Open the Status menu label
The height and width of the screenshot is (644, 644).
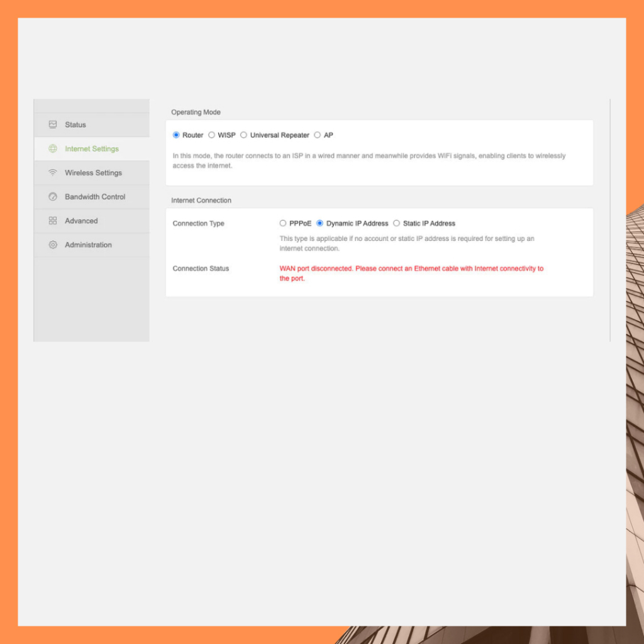coord(75,125)
